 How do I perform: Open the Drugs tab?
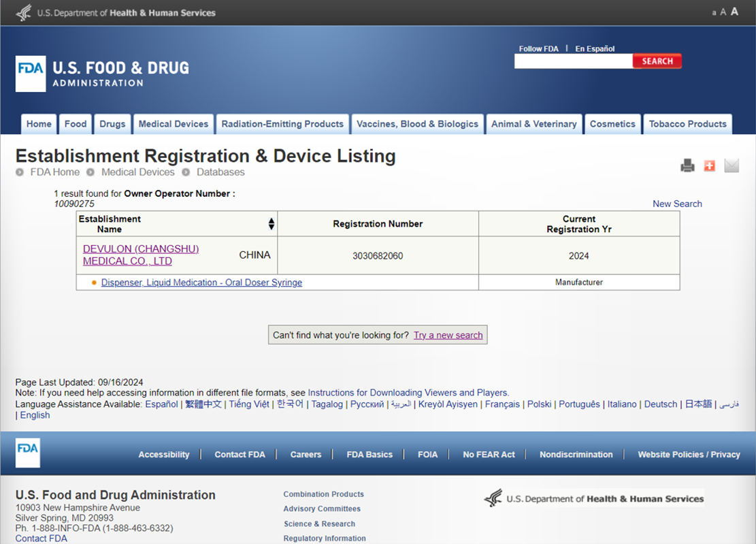click(112, 124)
